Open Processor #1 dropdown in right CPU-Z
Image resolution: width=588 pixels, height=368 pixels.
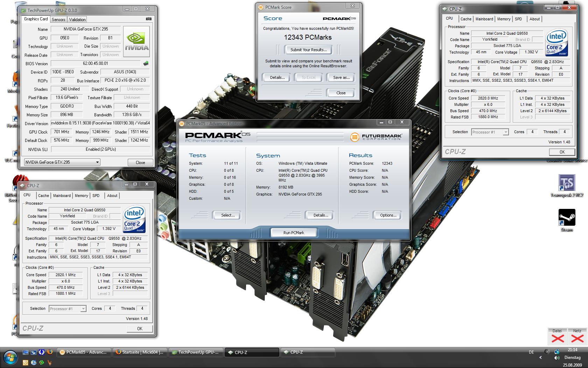click(490, 132)
